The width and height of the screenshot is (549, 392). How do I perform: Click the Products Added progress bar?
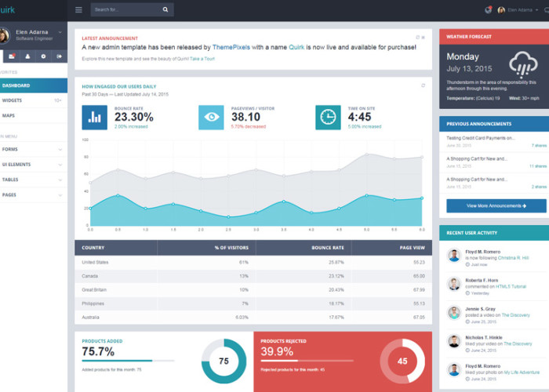coord(128,361)
